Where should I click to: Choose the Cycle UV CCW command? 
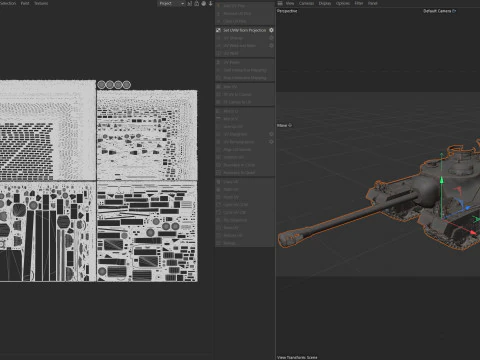coord(245,205)
